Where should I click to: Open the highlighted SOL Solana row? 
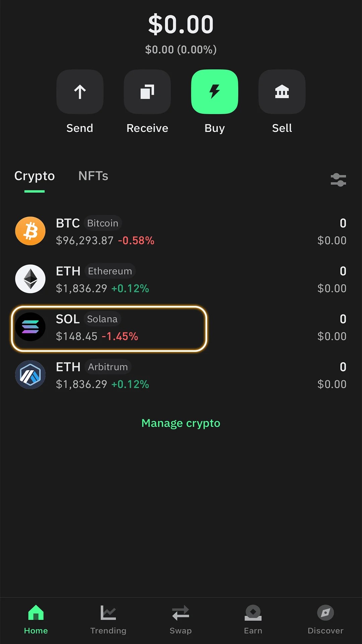(x=109, y=328)
